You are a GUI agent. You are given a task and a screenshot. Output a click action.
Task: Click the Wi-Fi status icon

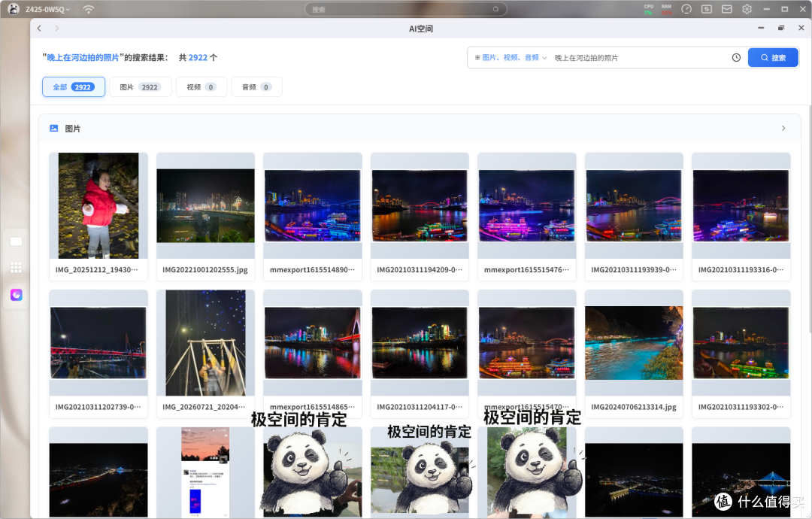click(x=89, y=9)
